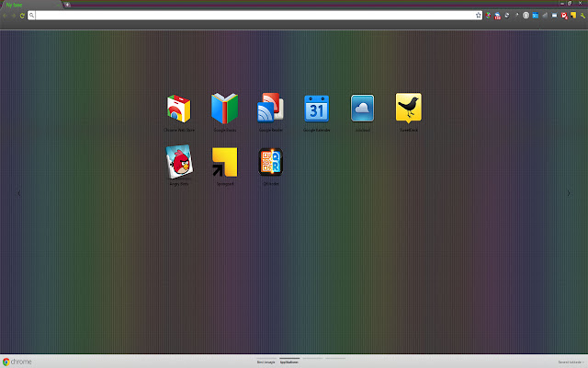Launch the blue cloud app icon
The image size is (588, 368).
click(x=362, y=109)
